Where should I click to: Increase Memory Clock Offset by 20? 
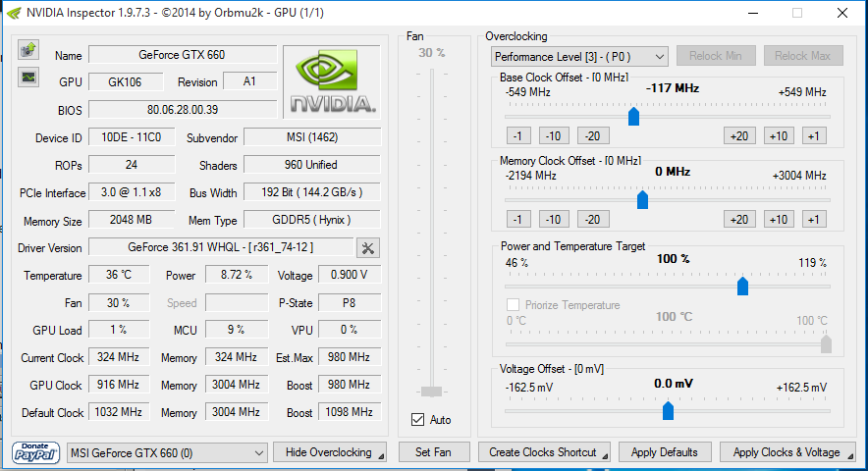(x=739, y=220)
